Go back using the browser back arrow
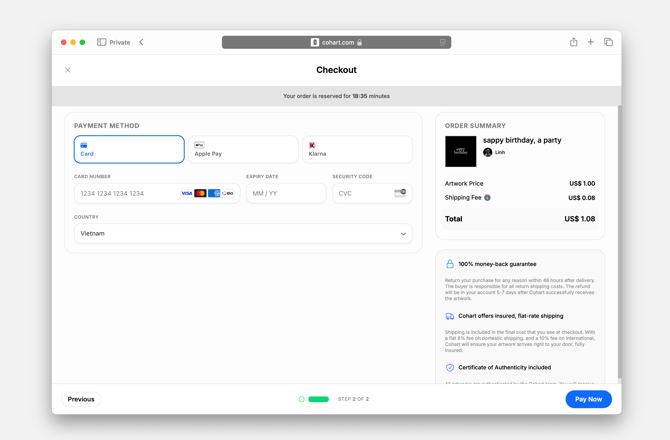Viewport: 670px width, 440px height. (141, 42)
